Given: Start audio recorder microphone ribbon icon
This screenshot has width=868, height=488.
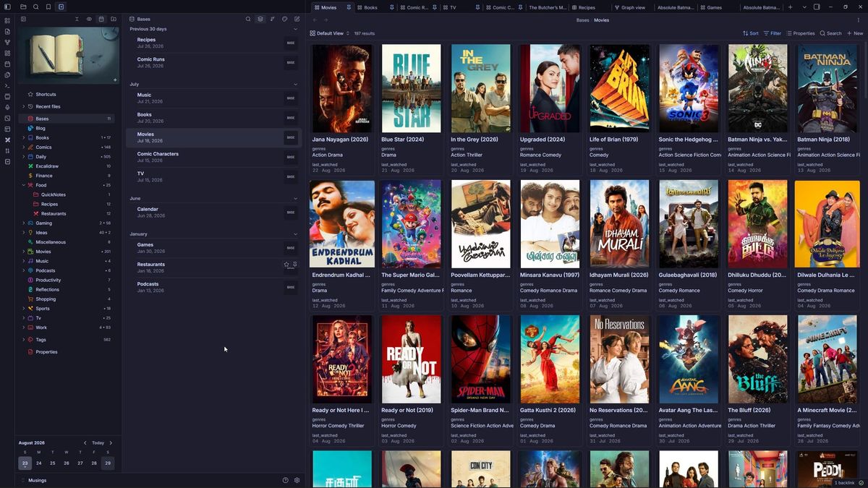Looking at the screenshot, I should (x=7, y=107).
